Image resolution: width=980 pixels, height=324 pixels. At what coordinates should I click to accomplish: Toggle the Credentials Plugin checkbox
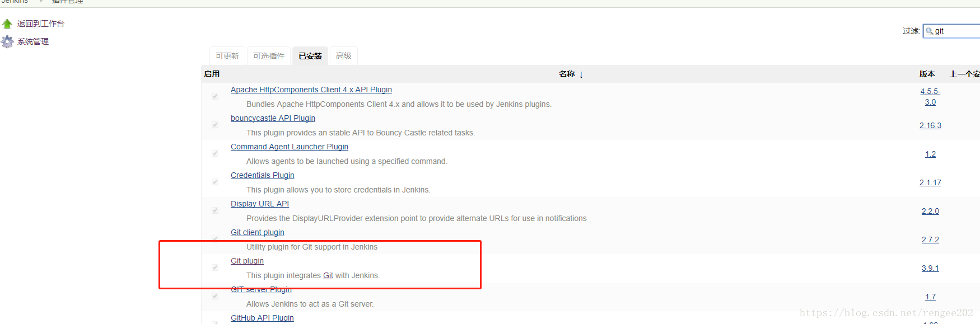coord(215,182)
